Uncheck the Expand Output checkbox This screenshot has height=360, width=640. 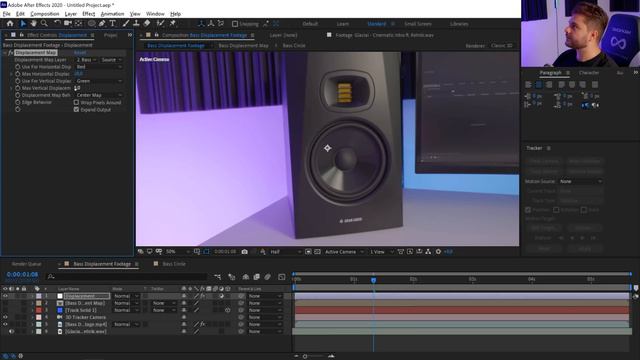point(76,110)
